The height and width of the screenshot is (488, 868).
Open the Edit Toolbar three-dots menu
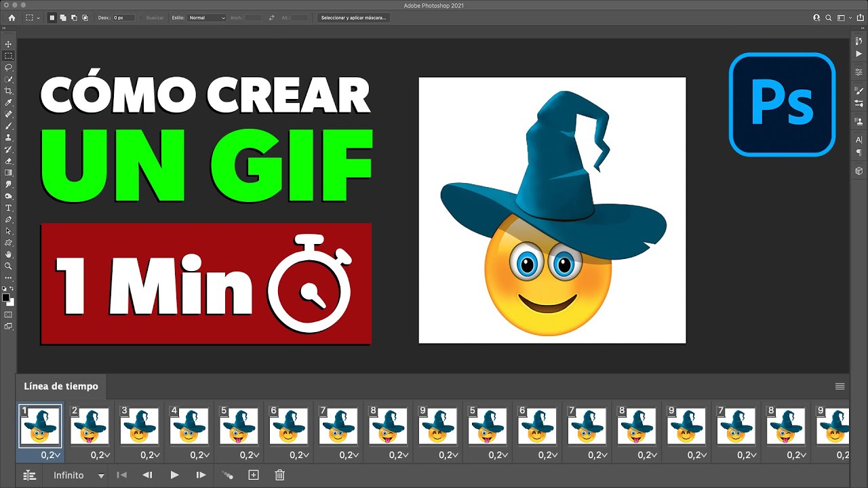point(8,278)
